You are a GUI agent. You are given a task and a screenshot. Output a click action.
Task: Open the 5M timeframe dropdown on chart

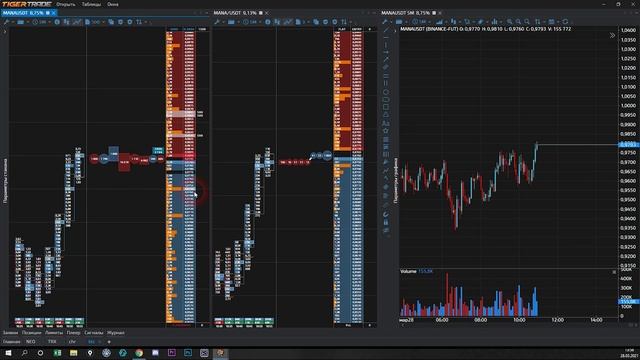click(x=420, y=22)
